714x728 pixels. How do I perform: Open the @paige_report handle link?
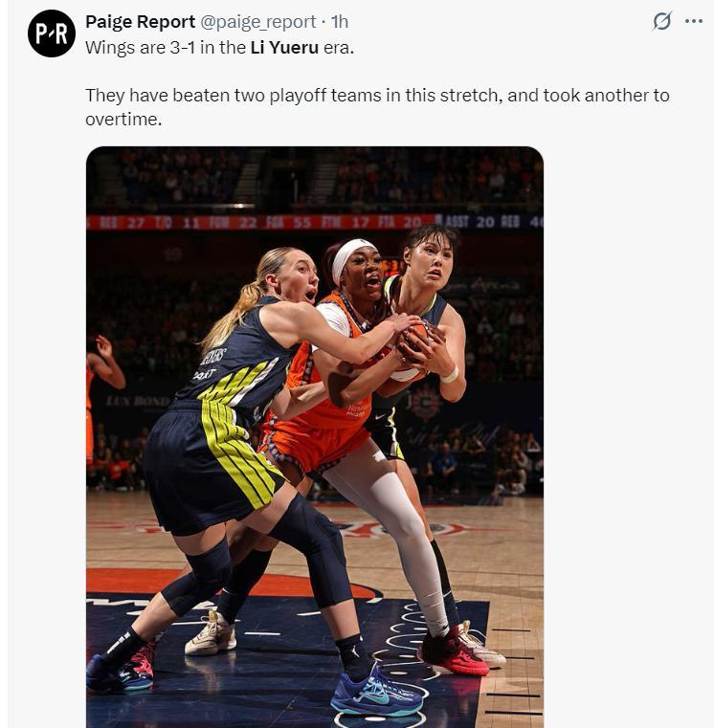(258, 22)
